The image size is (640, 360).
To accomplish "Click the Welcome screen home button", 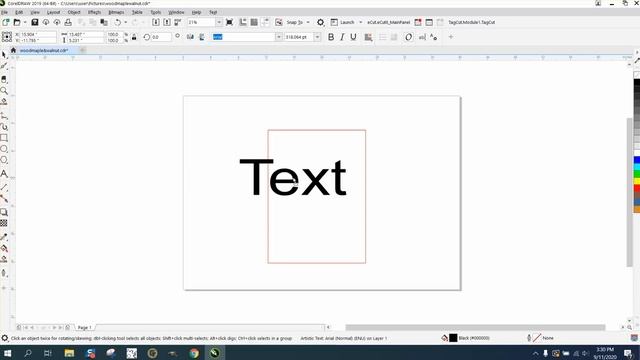I will pyautogui.click(x=13, y=50).
